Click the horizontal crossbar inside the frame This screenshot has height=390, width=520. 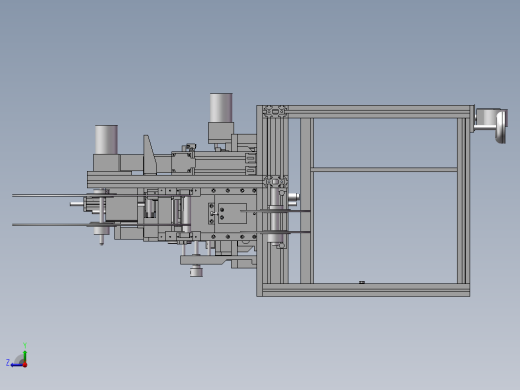(384, 170)
